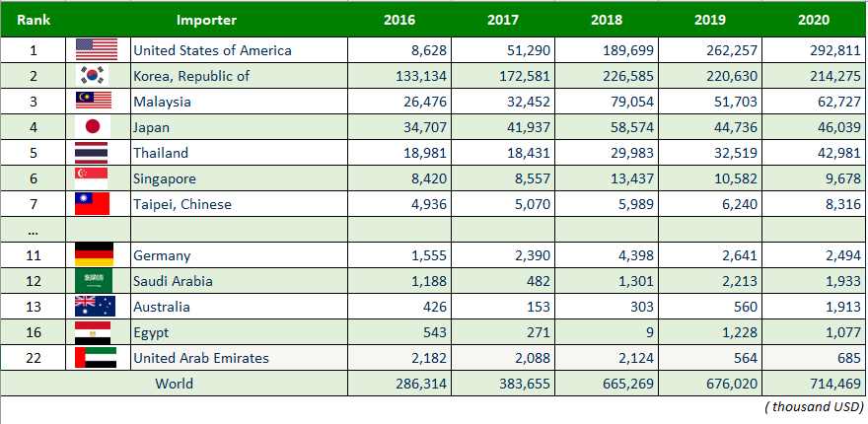
Task: Select the United Arab Emirates flag
Action: tap(96, 358)
